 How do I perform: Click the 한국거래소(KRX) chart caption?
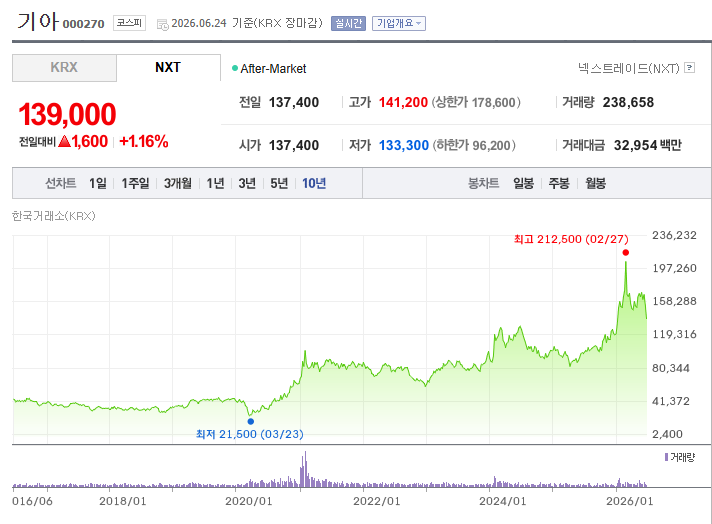pyautogui.click(x=54, y=216)
